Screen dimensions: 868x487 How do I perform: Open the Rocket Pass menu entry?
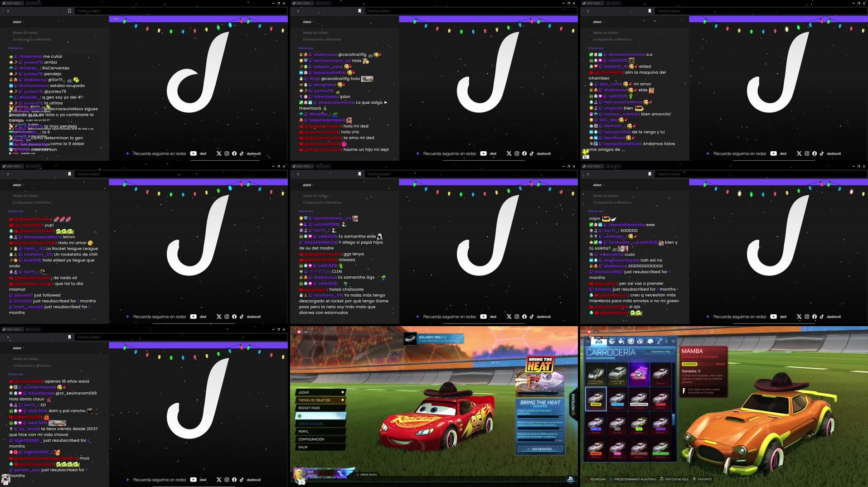(x=313, y=408)
